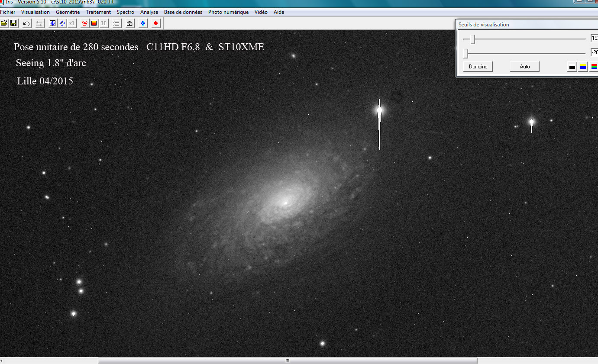
Task: Click the horizontal scrollbar left arrow
Action: [2, 361]
